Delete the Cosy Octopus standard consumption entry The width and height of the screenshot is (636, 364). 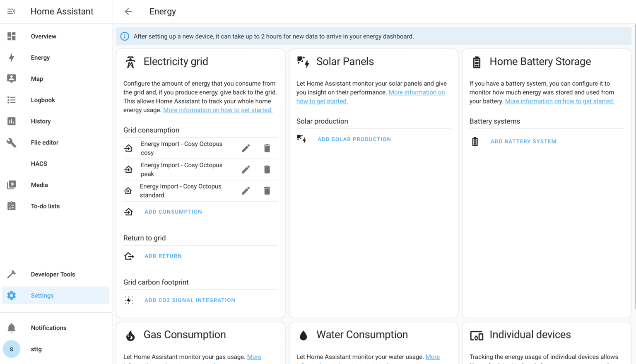click(x=267, y=190)
